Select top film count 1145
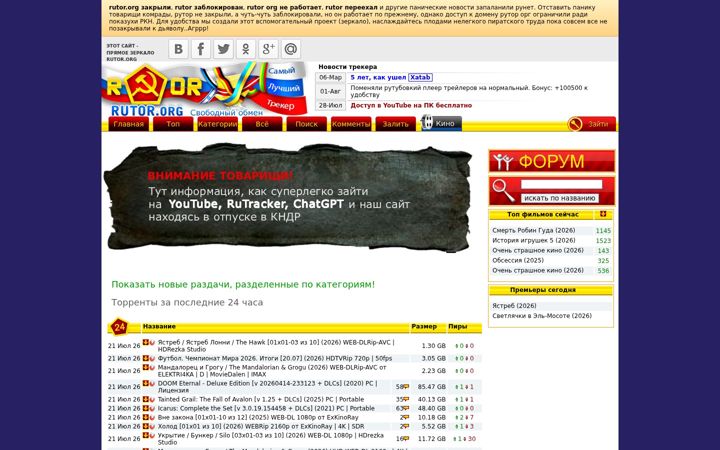 603,231
